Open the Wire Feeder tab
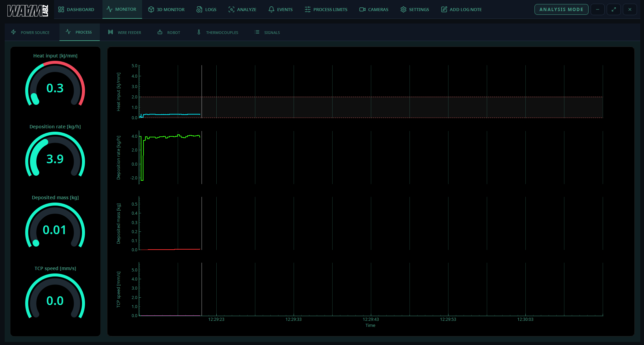644x345 pixels. tap(125, 32)
